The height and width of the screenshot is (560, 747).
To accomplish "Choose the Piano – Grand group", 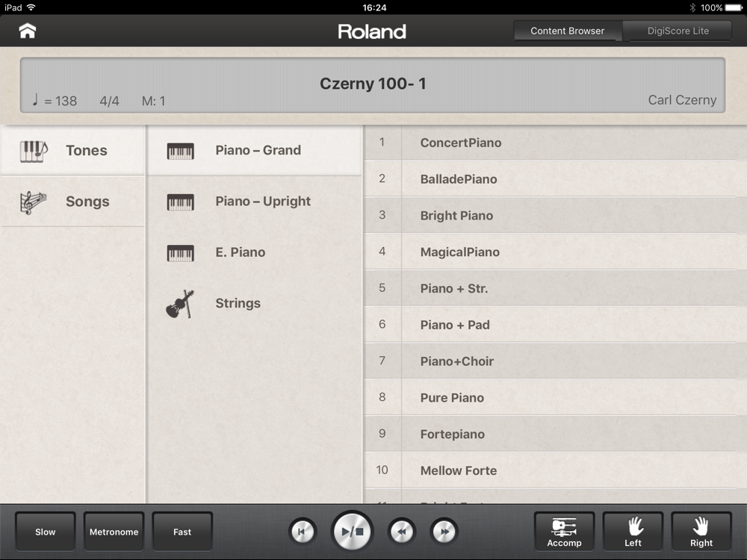I will coord(255,151).
